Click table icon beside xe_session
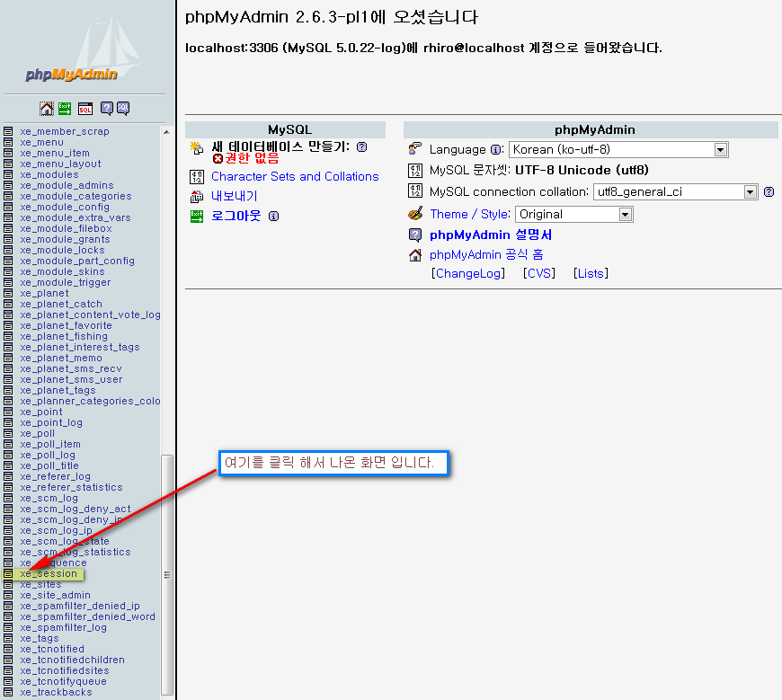Image resolution: width=782 pixels, height=700 pixels. pyautogui.click(x=8, y=574)
